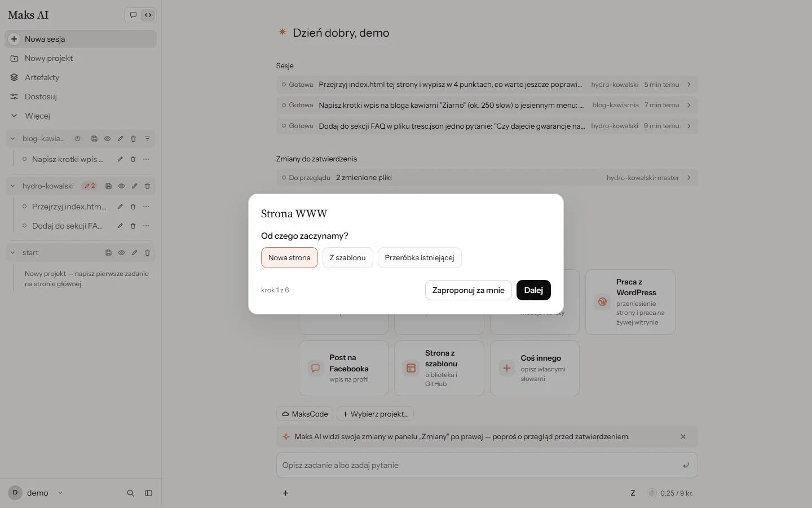
Task: Click the plus attach icon below prompt box
Action: [x=285, y=493]
